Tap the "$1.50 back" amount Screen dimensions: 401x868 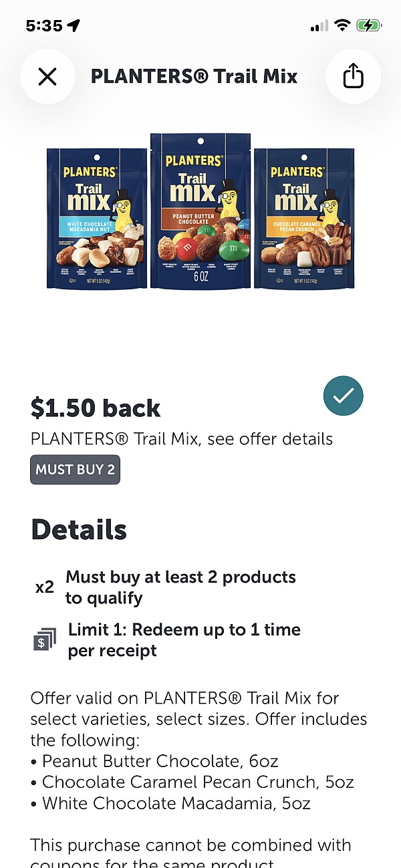[96, 408]
